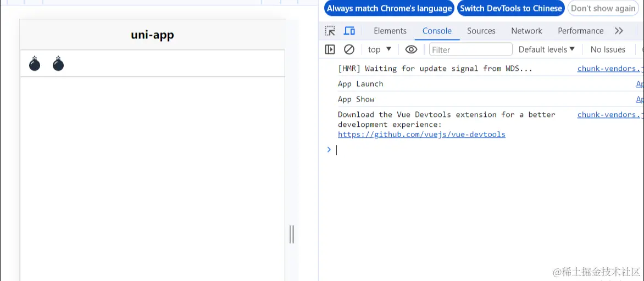
Task: Click Always match Chrome's language button
Action: 390,8
